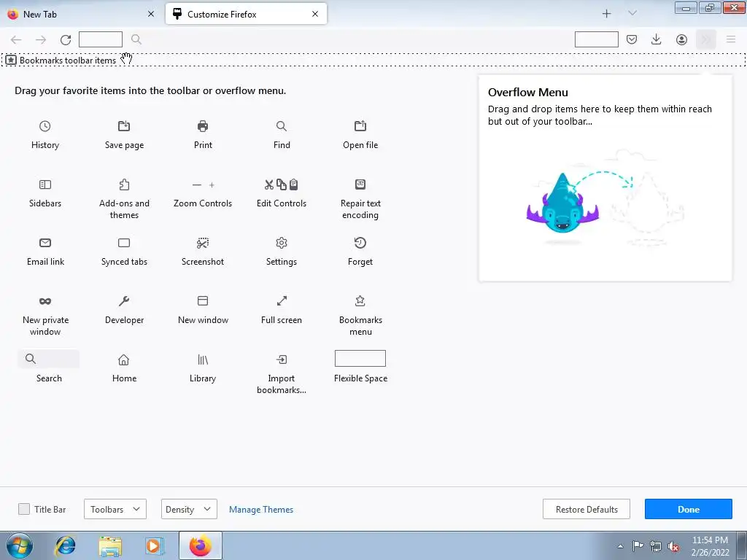
Task: Click the Screenshot scissors icon
Action: pyautogui.click(x=203, y=243)
